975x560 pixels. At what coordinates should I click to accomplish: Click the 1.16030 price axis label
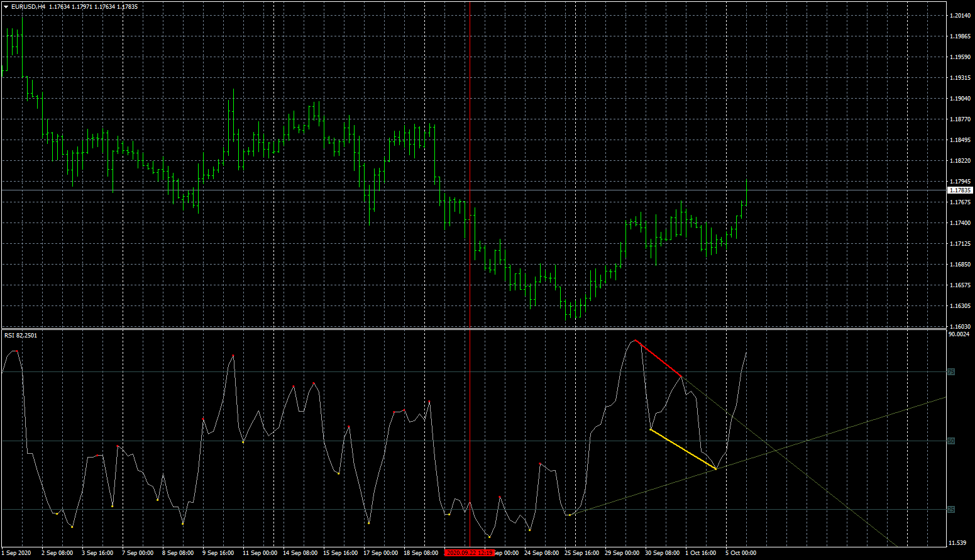[959, 327]
